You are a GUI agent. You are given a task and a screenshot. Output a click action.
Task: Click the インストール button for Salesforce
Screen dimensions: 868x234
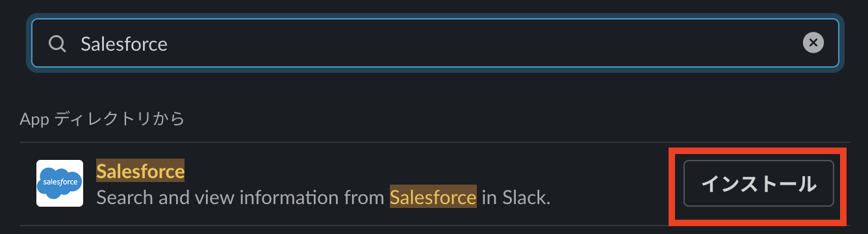coord(758,183)
